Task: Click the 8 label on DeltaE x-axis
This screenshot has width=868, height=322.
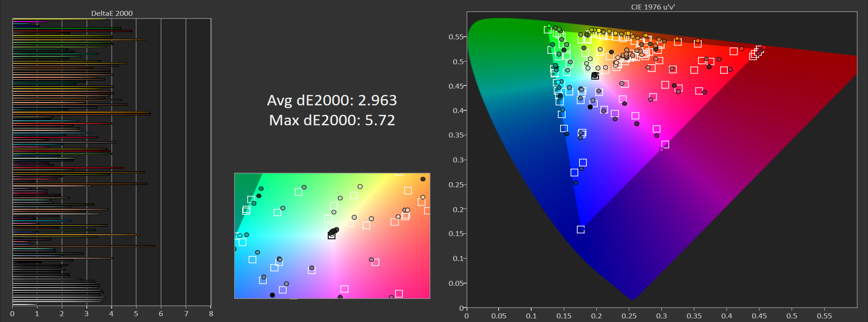Action: (211, 314)
